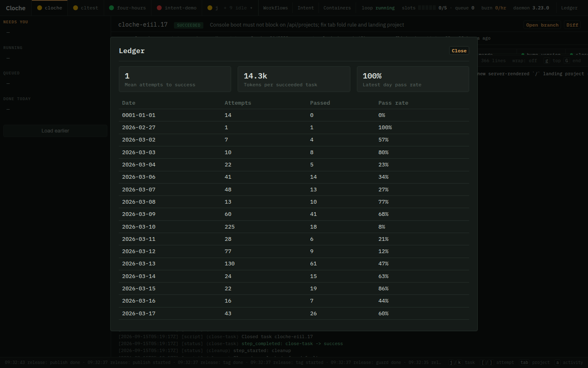Viewport: 588px width, 368px height.
Task: Click the slots 0/5 indicator
Action: pyautogui.click(x=424, y=8)
